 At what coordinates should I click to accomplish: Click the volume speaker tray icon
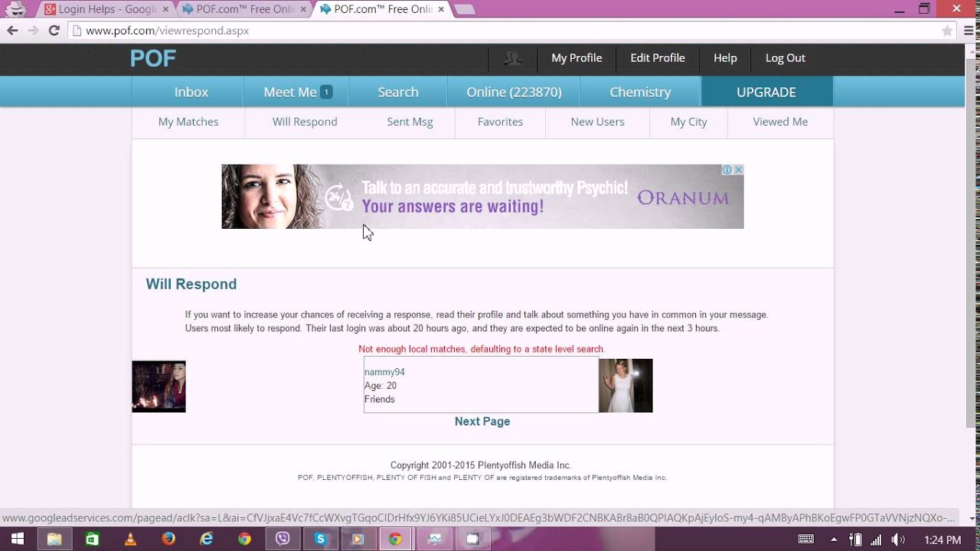pyautogui.click(x=898, y=540)
